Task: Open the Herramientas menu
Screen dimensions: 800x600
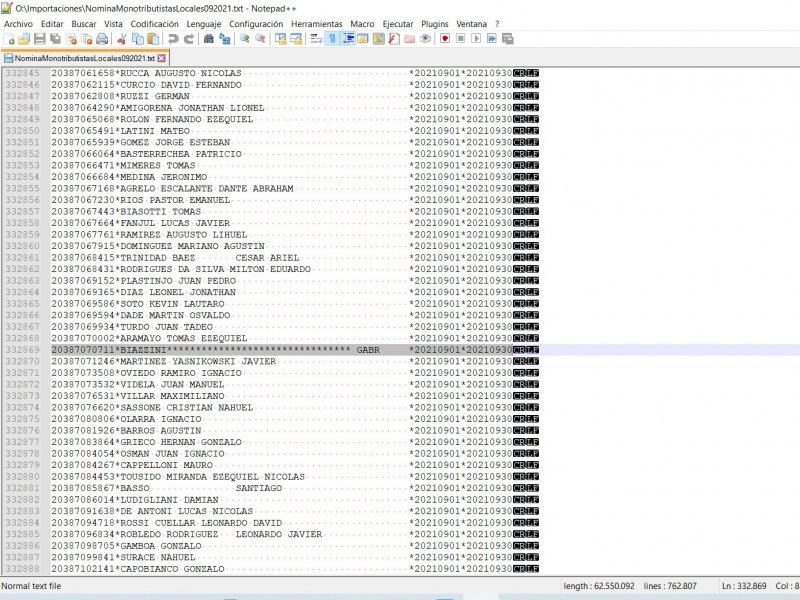Action: [316, 23]
